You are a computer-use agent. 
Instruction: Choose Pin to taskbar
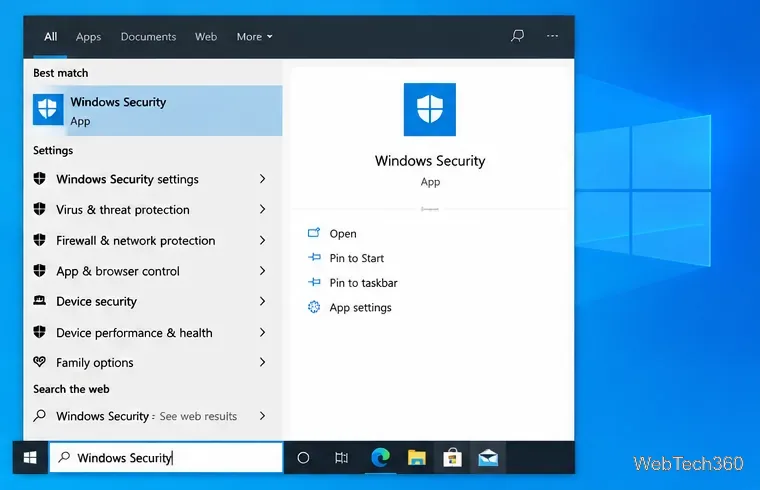[x=363, y=283]
